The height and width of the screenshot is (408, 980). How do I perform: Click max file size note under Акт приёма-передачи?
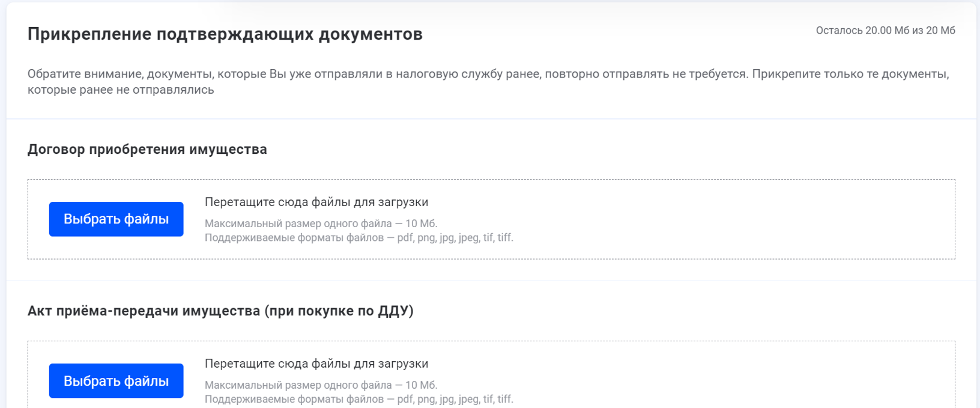tap(321, 385)
